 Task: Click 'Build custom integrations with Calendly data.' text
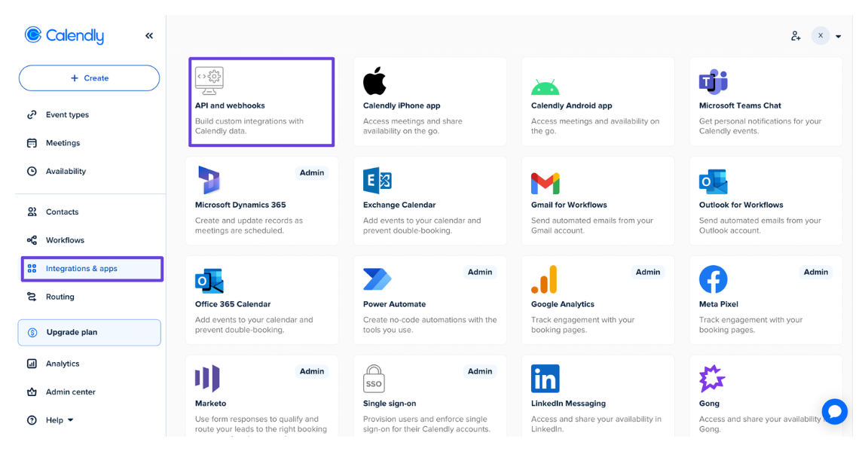click(249, 126)
